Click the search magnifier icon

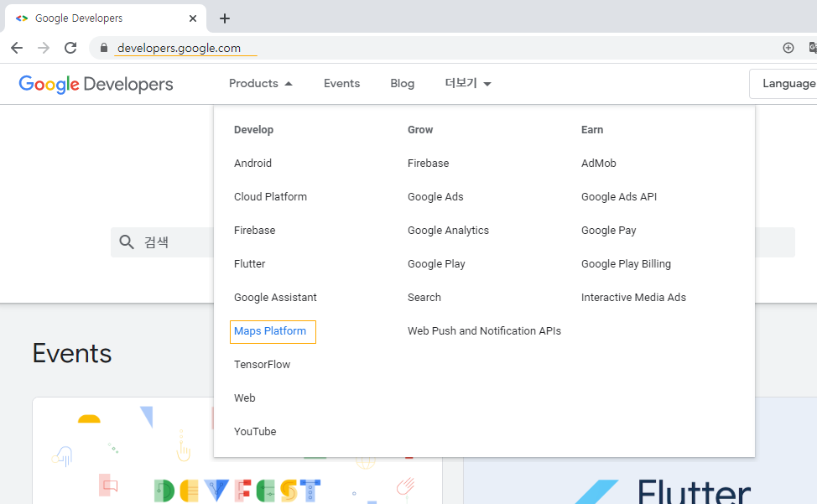point(127,242)
